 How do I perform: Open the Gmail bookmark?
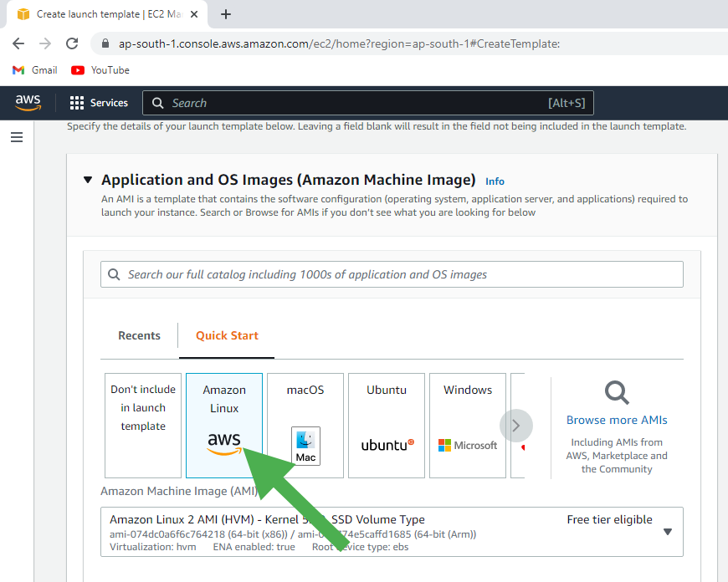[x=35, y=70]
